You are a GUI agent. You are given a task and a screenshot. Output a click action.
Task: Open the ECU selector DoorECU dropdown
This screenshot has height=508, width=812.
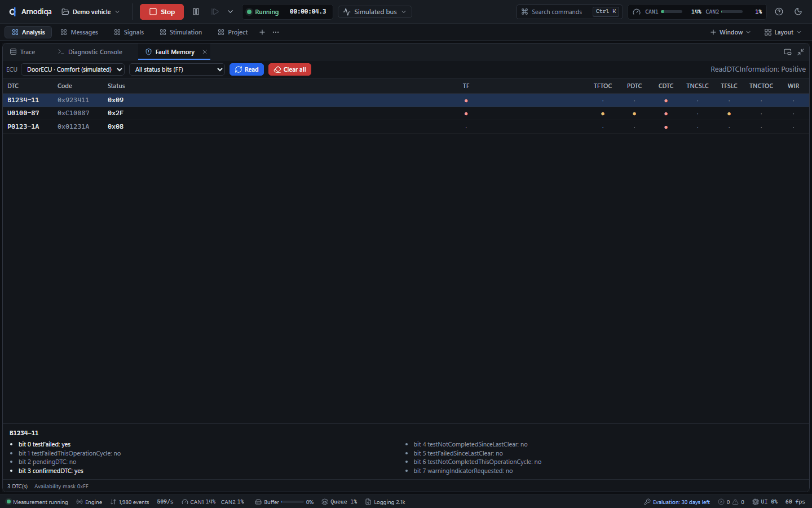73,69
